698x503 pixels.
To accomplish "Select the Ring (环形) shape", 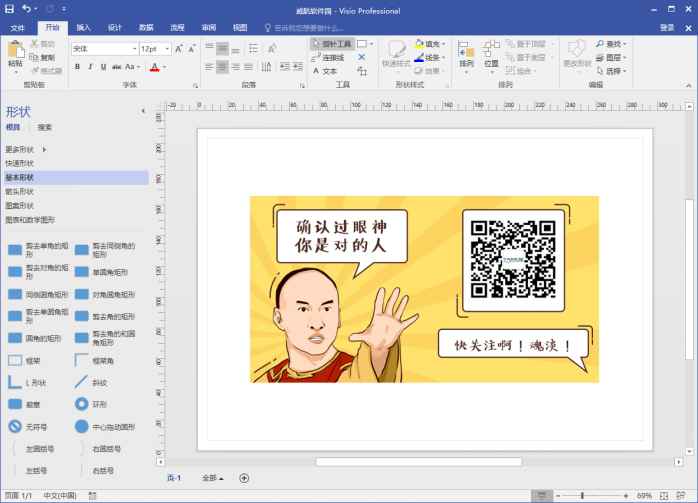I will click(91, 404).
